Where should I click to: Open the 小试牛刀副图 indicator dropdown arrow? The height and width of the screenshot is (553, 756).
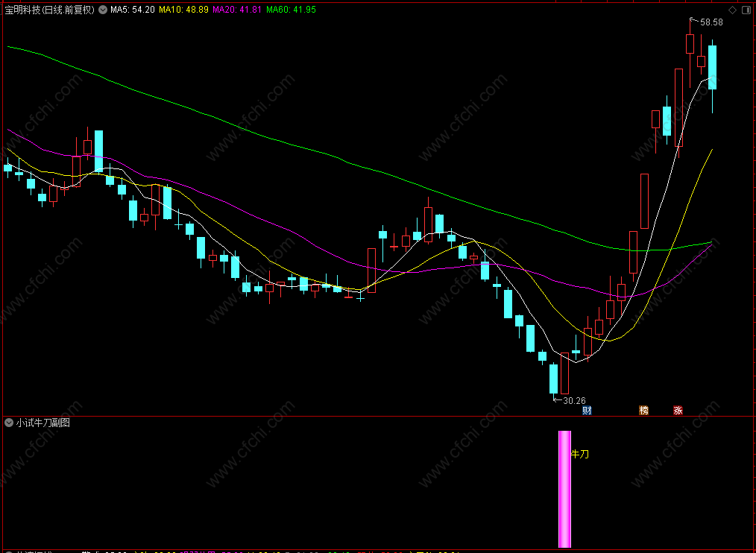point(9,423)
